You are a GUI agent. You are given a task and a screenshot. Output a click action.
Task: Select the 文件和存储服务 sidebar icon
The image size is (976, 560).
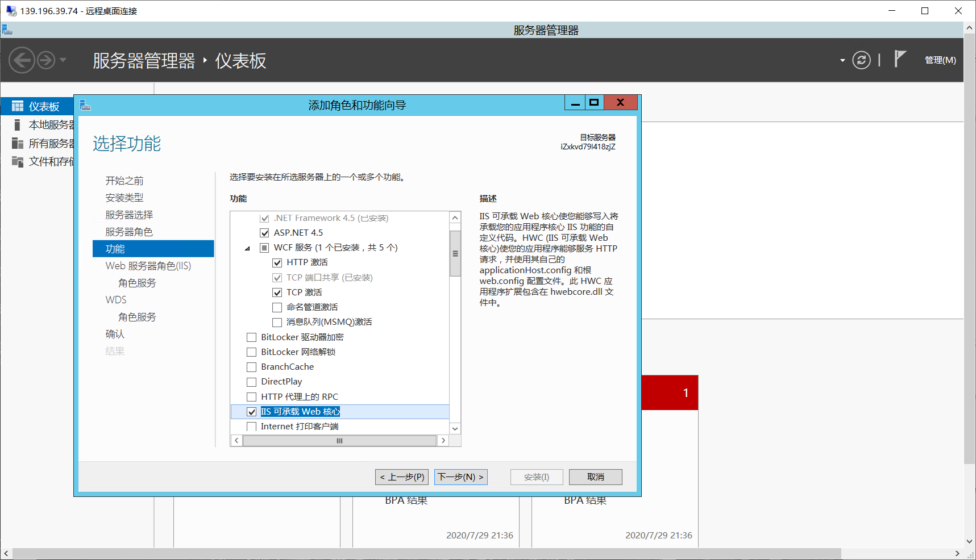click(17, 162)
